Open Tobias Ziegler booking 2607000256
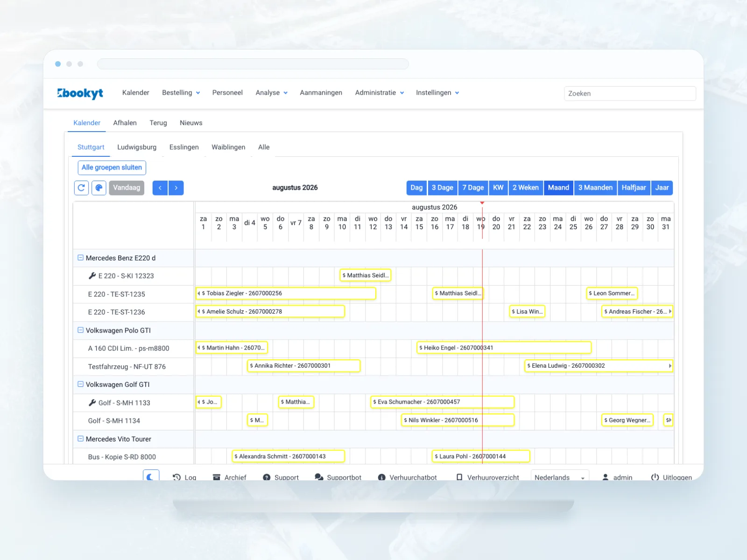Viewport: 747px width, 560px height. coord(286,294)
